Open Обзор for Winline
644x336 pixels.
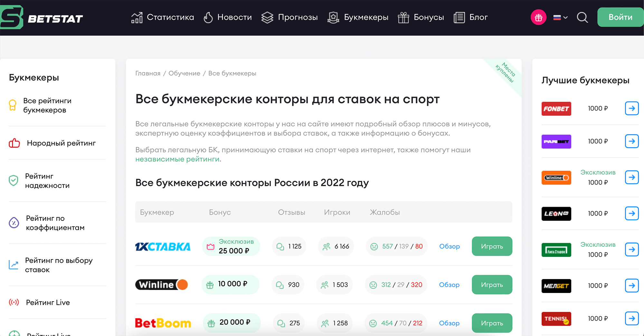tap(449, 285)
